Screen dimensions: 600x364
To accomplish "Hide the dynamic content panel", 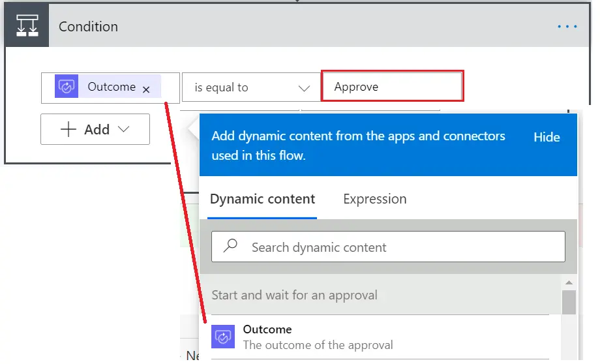I will tap(546, 137).
